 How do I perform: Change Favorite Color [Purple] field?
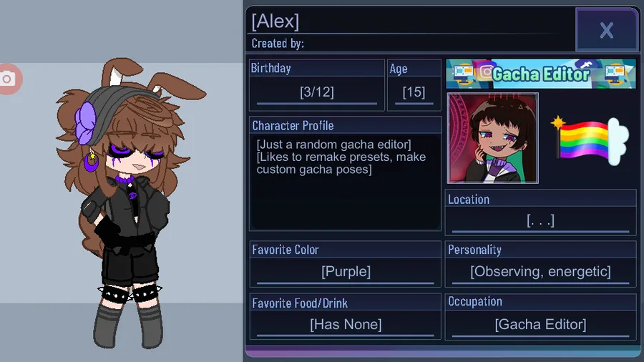[346, 271]
